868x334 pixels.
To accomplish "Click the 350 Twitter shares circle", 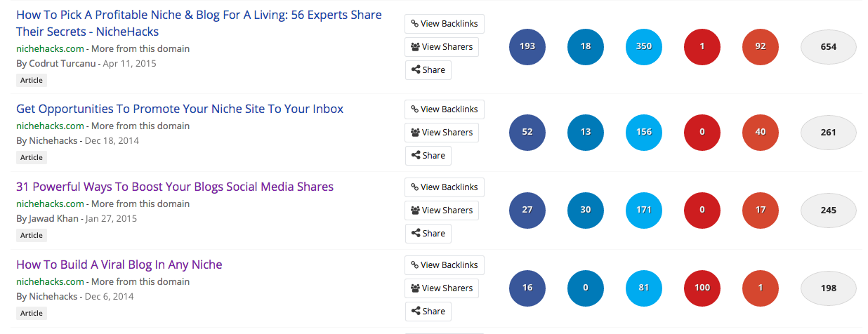I will [x=644, y=47].
